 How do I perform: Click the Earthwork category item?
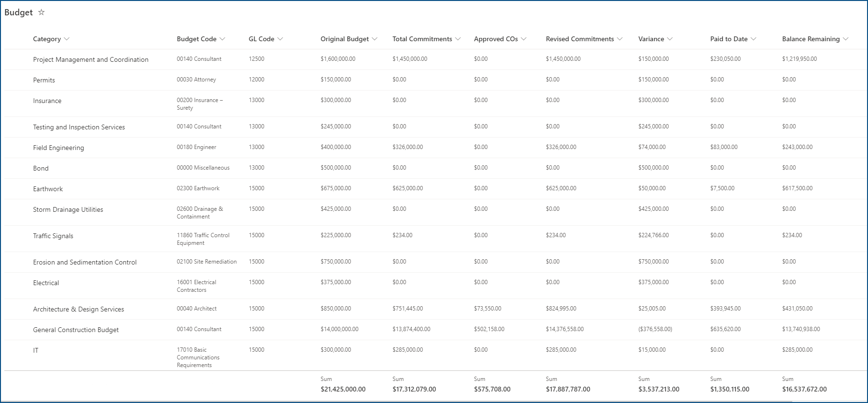click(x=48, y=189)
